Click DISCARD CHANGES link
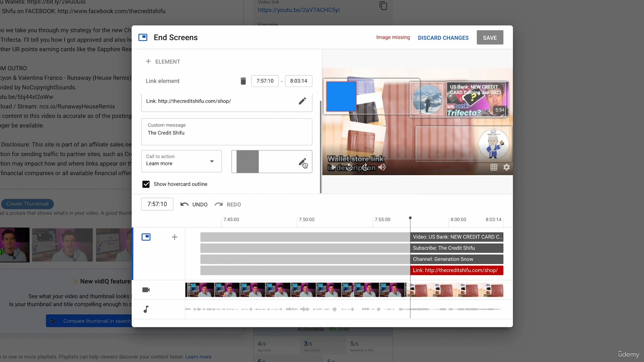 pyautogui.click(x=443, y=38)
